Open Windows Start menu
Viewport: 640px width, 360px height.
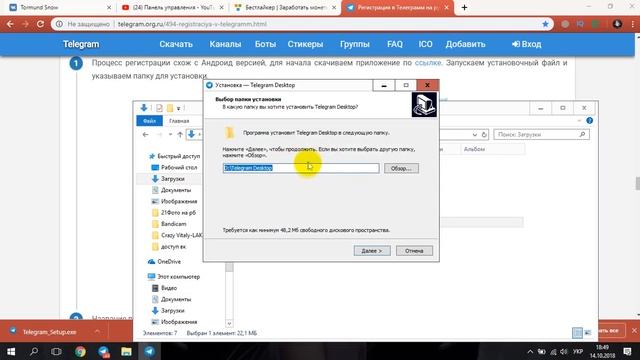point(11,351)
